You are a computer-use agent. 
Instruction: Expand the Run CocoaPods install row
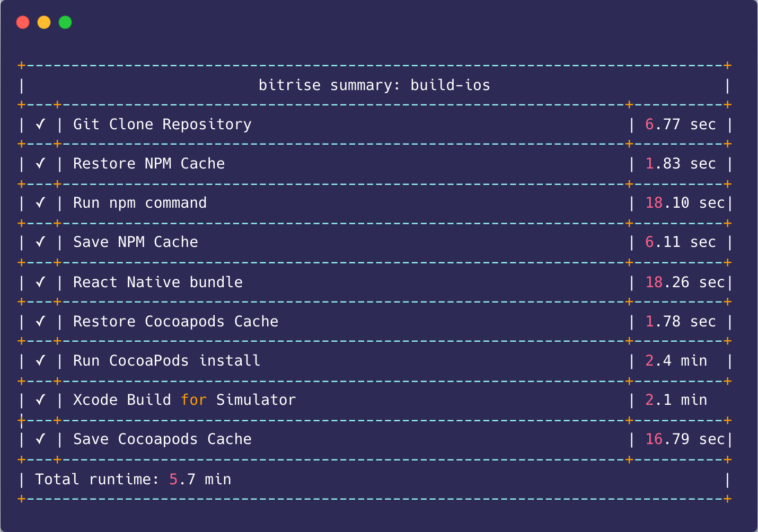pos(166,360)
